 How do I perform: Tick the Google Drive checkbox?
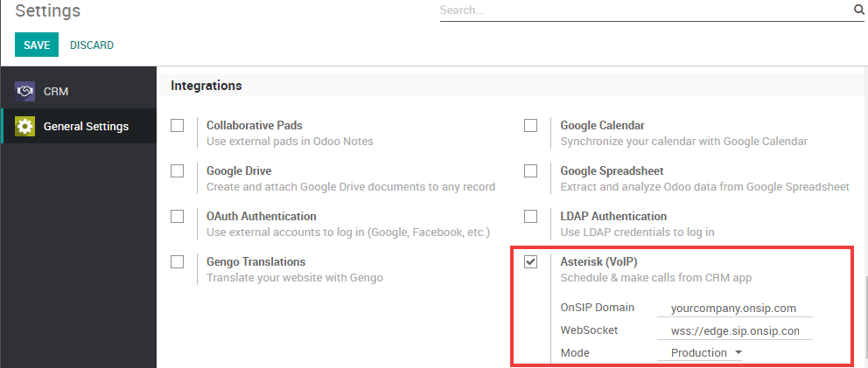coord(178,170)
